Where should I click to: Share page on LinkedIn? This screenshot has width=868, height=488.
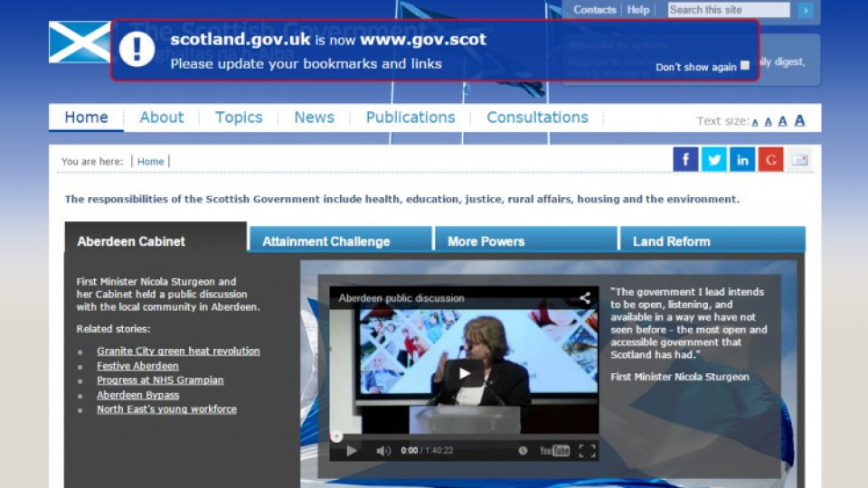[x=742, y=160]
